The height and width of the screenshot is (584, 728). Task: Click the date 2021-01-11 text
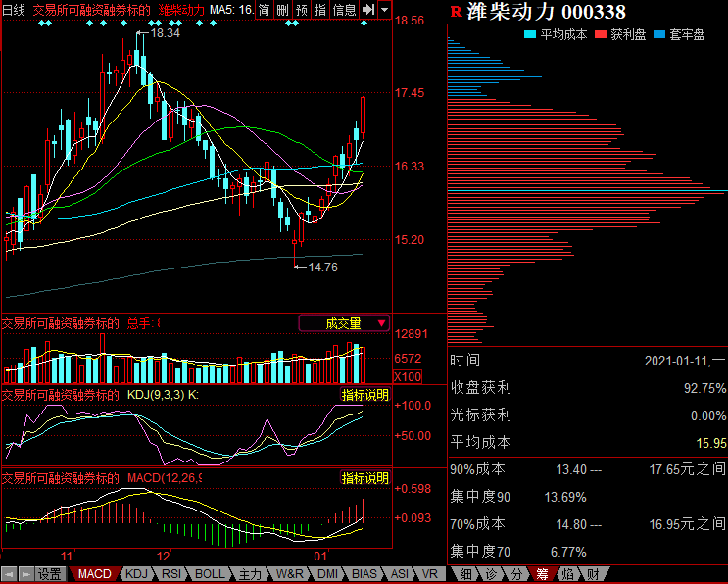click(x=676, y=361)
